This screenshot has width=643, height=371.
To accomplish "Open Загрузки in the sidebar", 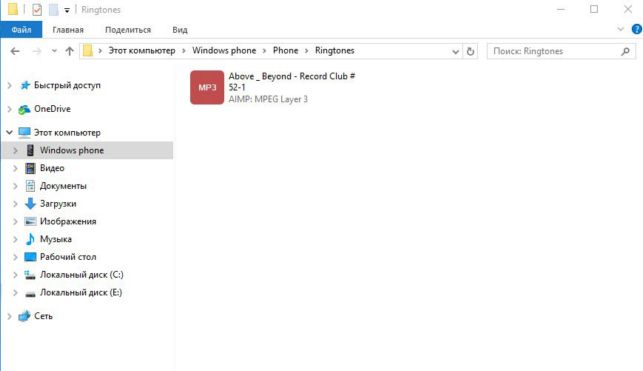I will [x=58, y=204].
